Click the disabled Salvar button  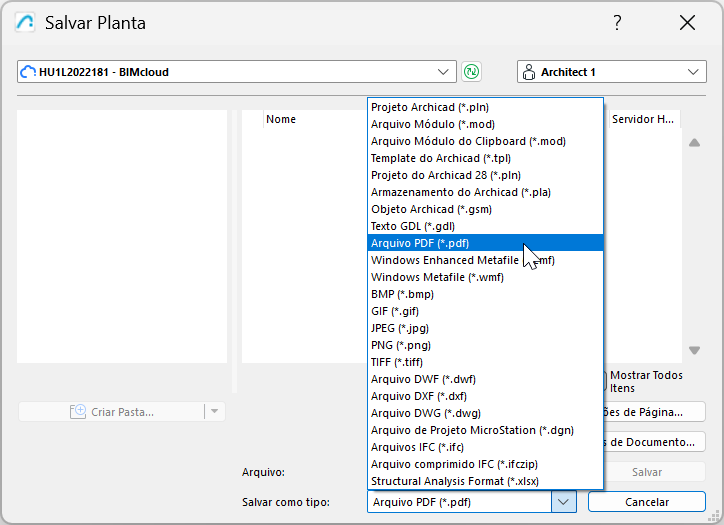tap(655, 472)
